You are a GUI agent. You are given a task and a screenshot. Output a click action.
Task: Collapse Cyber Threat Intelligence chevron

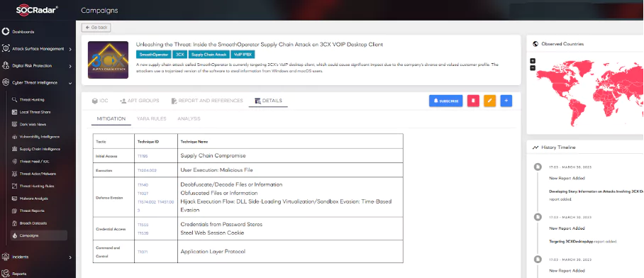pos(70,83)
